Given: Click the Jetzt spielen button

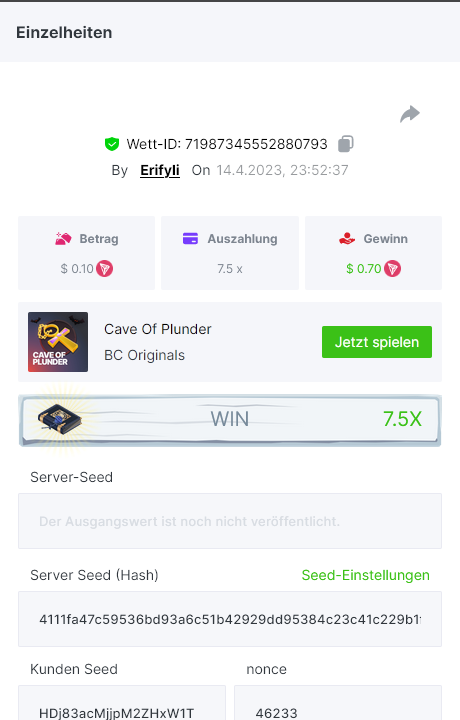Looking at the screenshot, I should point(377,342).
